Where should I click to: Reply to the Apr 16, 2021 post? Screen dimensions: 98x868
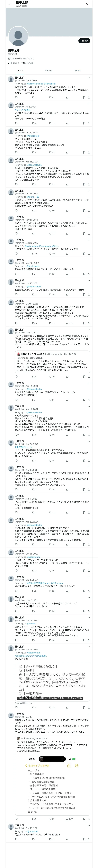pyautogui.click(x=16, y=435)
